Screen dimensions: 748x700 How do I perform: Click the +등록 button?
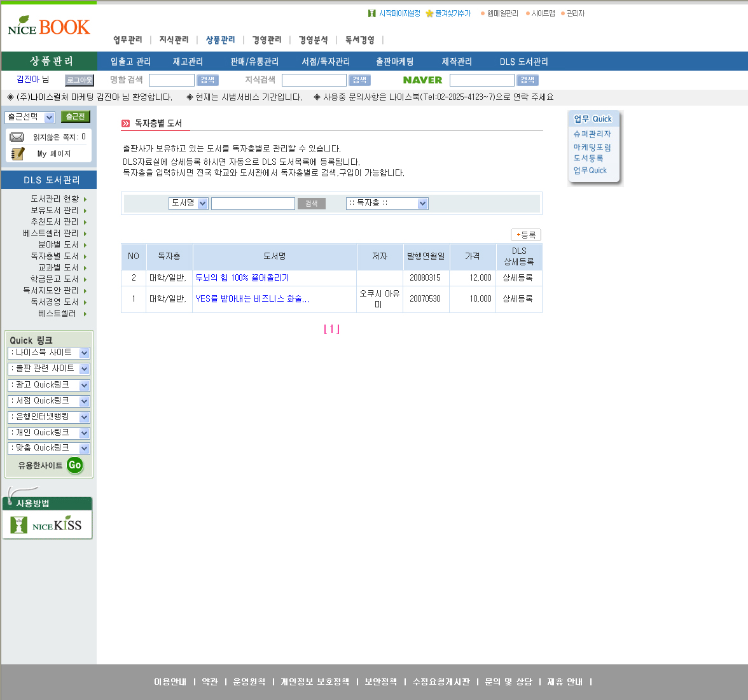[x=526, y=235]
